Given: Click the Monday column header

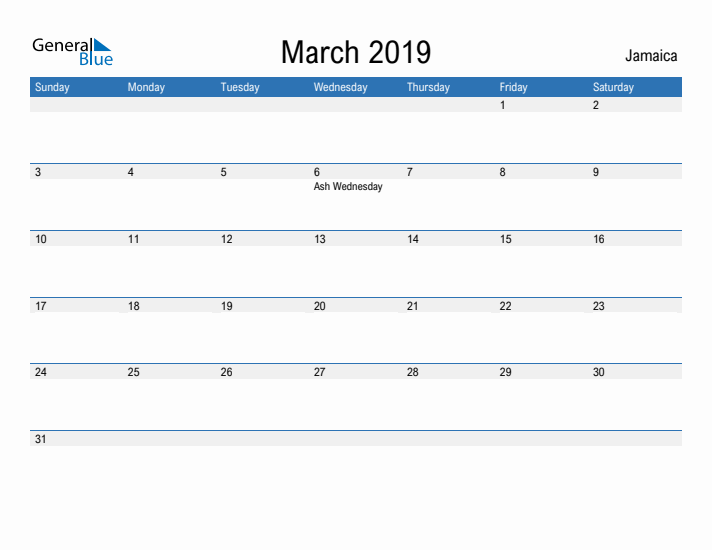Looking at the screenshot, I should 146,87.
